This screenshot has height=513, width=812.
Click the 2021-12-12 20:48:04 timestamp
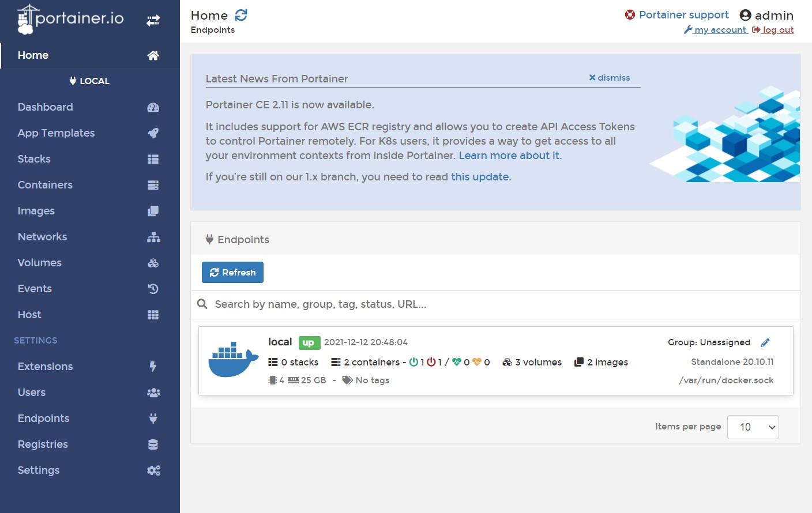pos(366,342)
